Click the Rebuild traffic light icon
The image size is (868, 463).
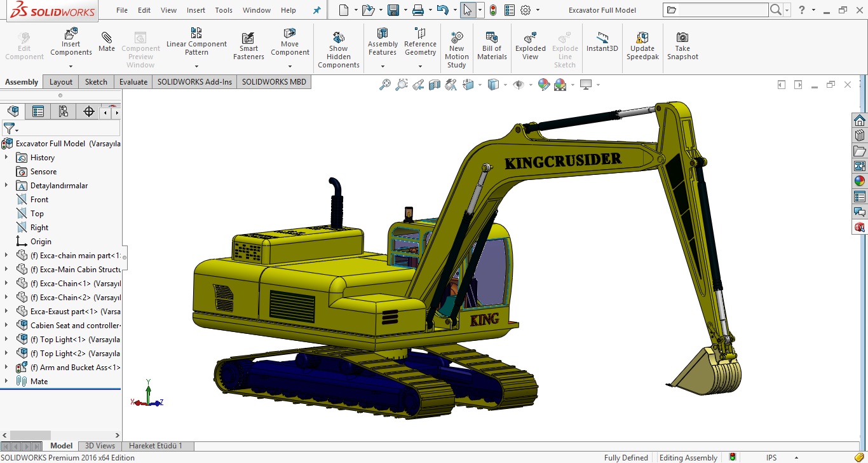493,10
